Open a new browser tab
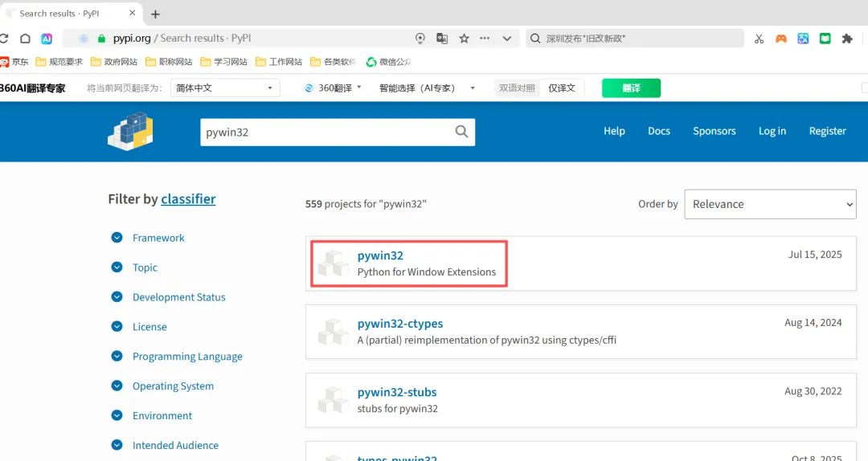Viewport: 868px width, 461px height. pos(156,14)
